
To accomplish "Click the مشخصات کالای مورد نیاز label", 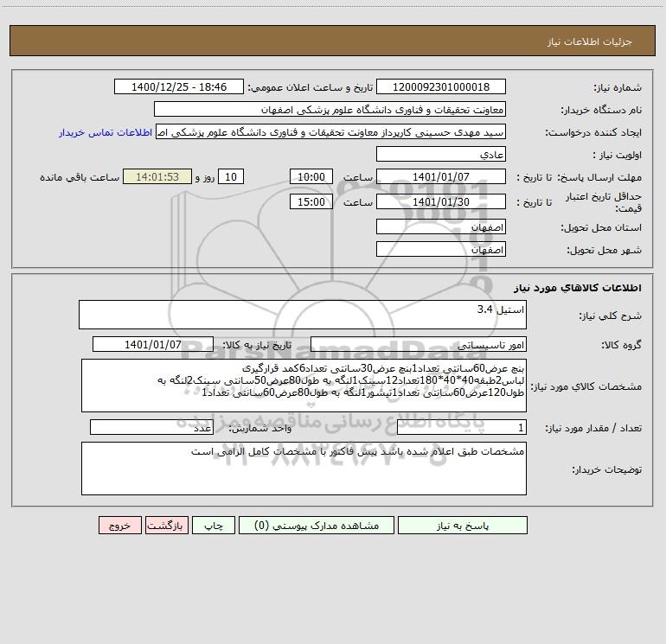I will [x=586, y=386].
